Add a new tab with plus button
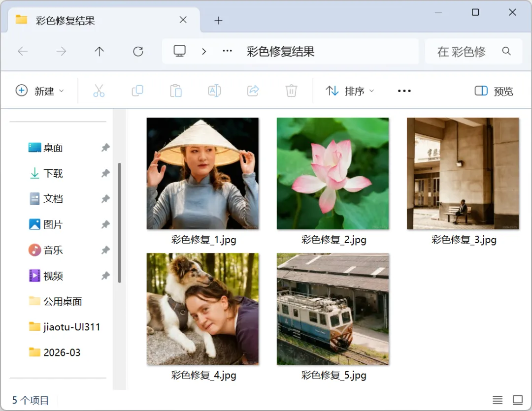This screenshot has width=532, height=411. tap(219, 21)
